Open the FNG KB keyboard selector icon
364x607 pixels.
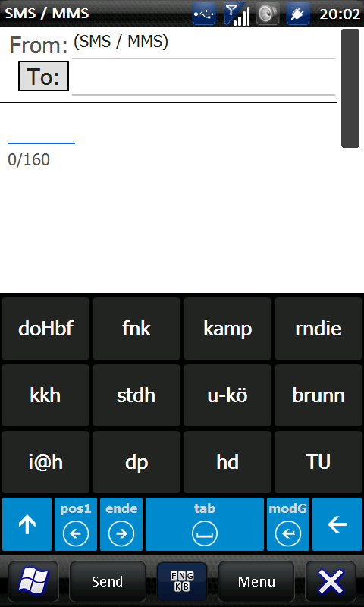(182, 581)
